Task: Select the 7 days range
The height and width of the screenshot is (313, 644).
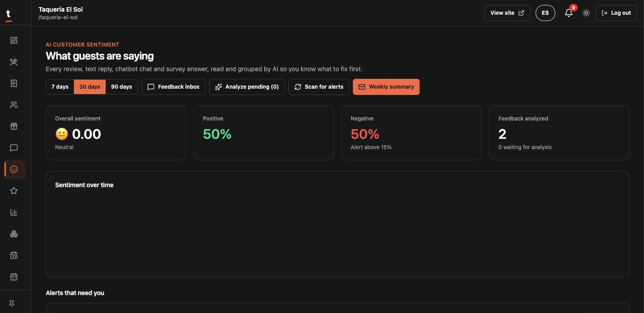Action: 60,87
